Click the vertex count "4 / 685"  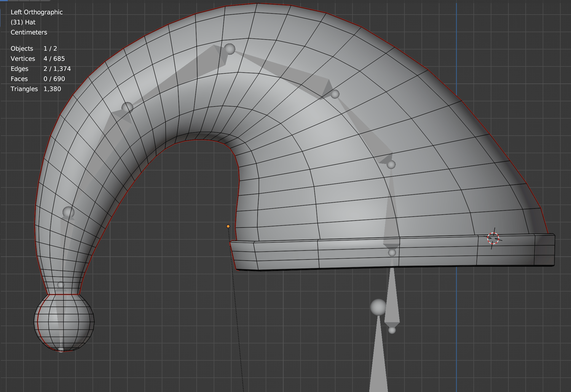click(54, 59)
